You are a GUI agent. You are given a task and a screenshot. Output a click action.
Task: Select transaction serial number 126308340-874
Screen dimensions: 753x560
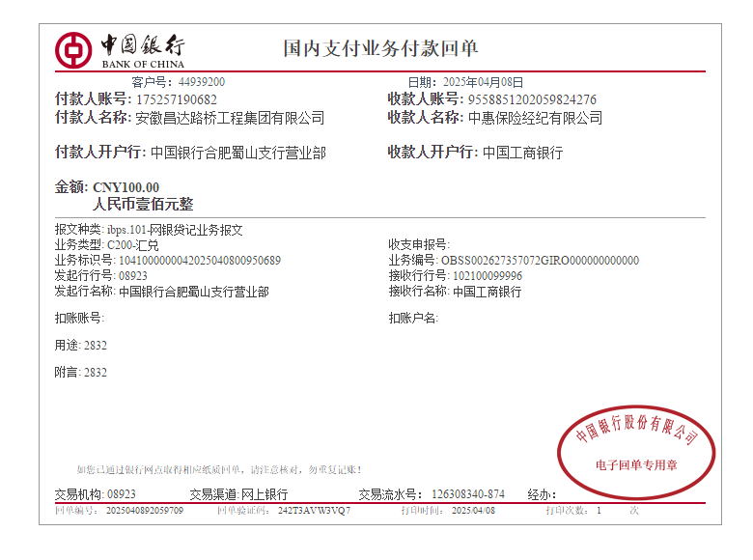pyautogui.click(x=467, y=494)
